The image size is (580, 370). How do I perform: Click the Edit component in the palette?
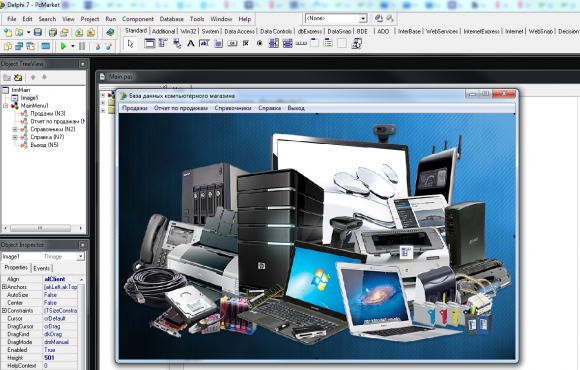pyautogui.click(x=204, y=43)
